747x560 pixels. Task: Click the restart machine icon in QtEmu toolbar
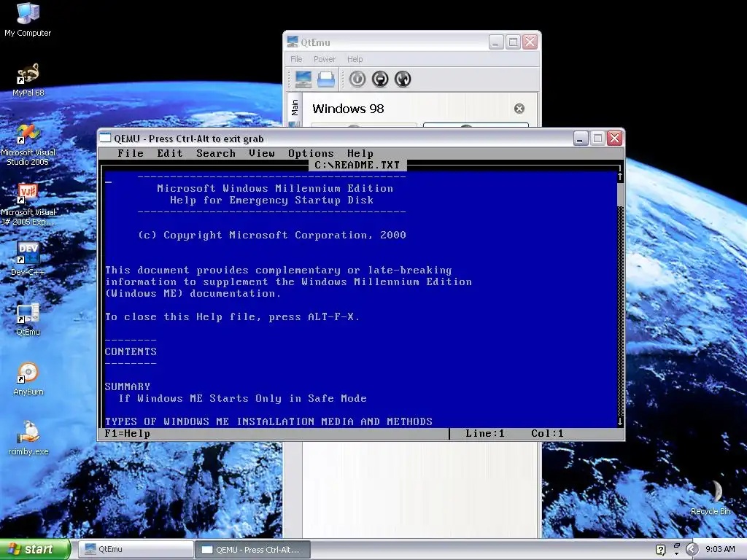click(403, 79)
